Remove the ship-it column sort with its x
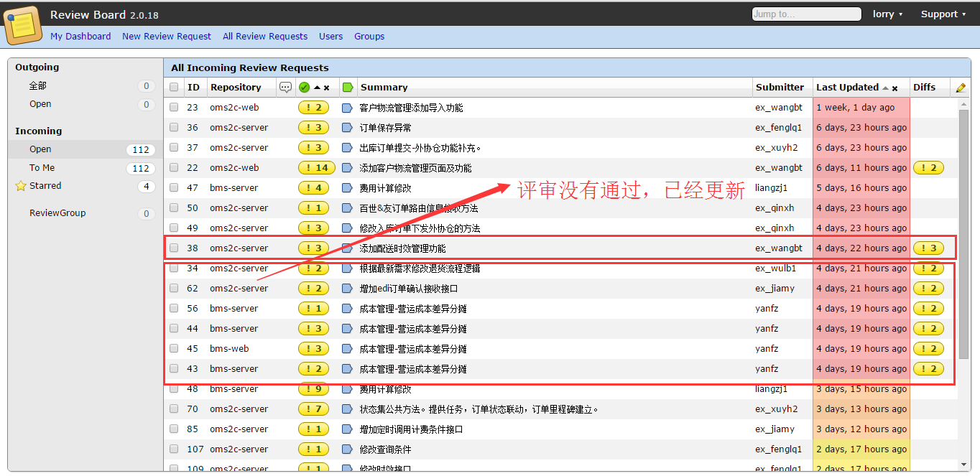This screenshot has width=980, height=476. click(326, 88)
